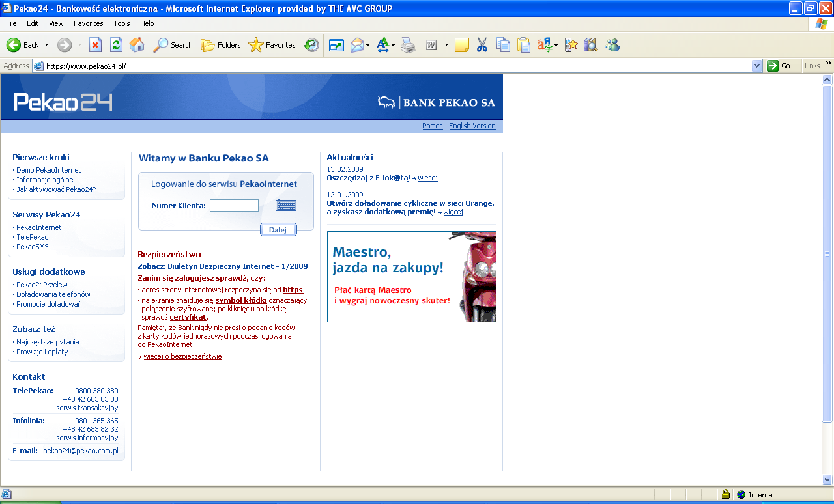Stop loading the page

coord(95,45)
